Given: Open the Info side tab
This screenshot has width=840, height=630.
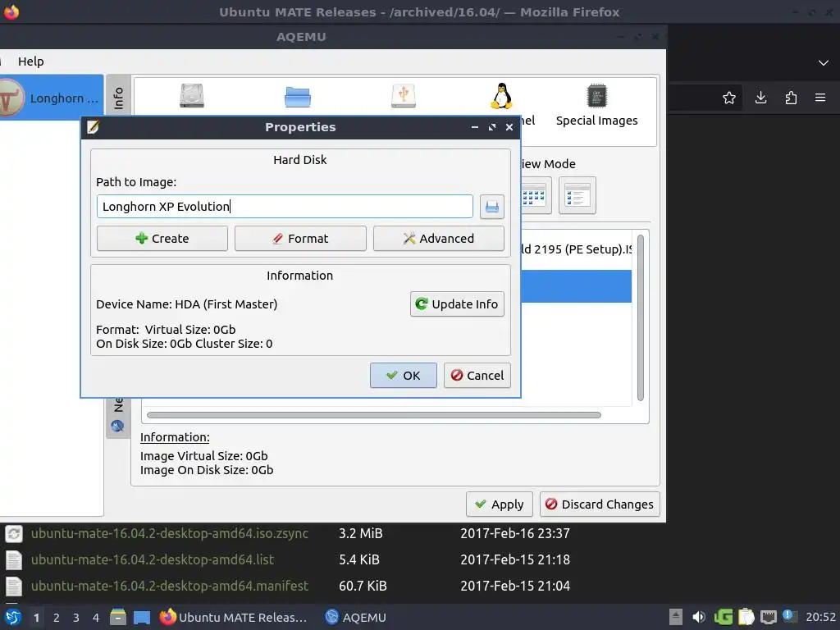Looking at the screenshot, I should pos(118,98).
